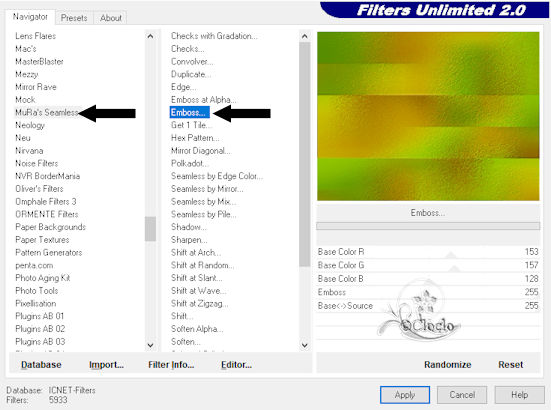Click the category list scroll-down arrow
Image resolution: width=551 pixels, height=410 pixels.
(x=150, y=345)
